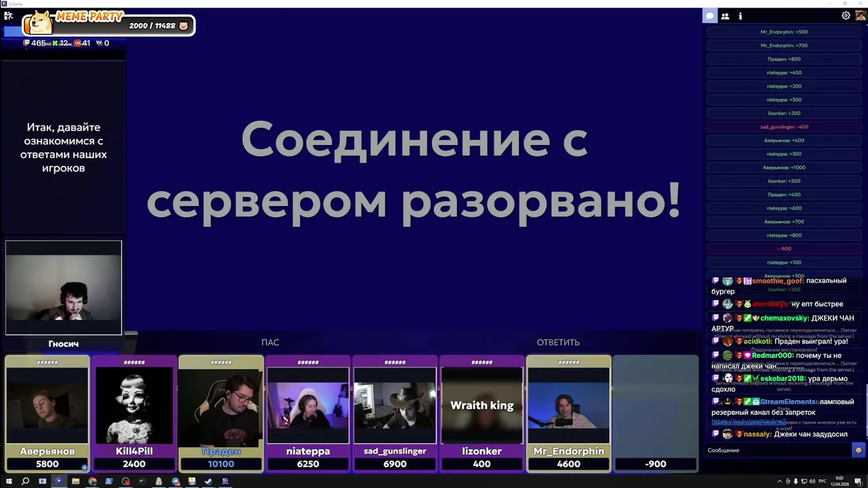Viewport: 868px width, 488px height.
Task: Click the log entry sad_gunslinger: -400
Action: point(784,127)
